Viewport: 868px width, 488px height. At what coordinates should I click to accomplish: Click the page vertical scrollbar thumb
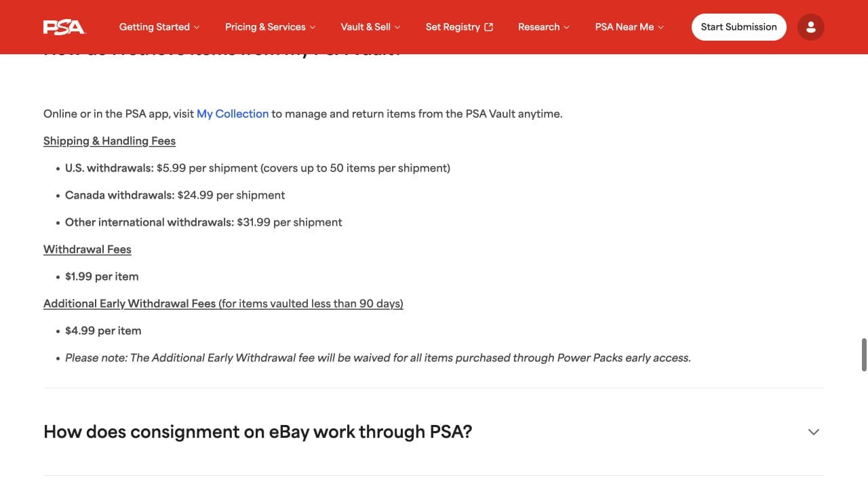click(x=864, y=354)
